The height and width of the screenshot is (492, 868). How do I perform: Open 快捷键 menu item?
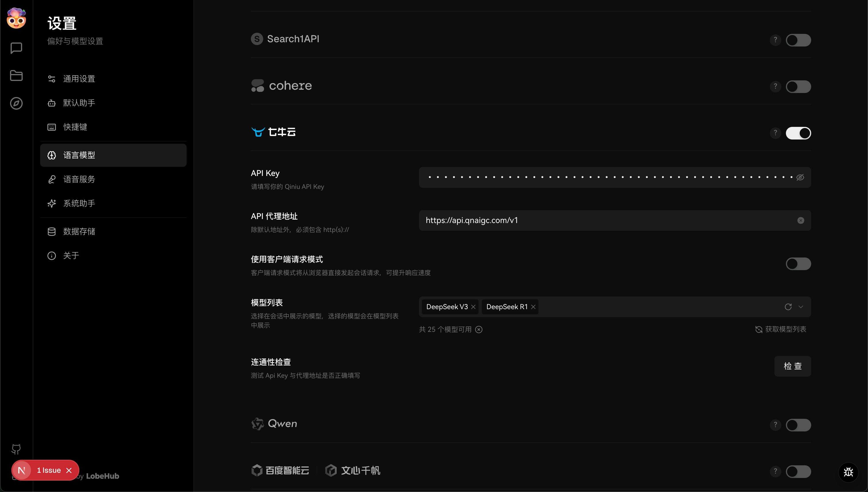click(x=113, y=127)
